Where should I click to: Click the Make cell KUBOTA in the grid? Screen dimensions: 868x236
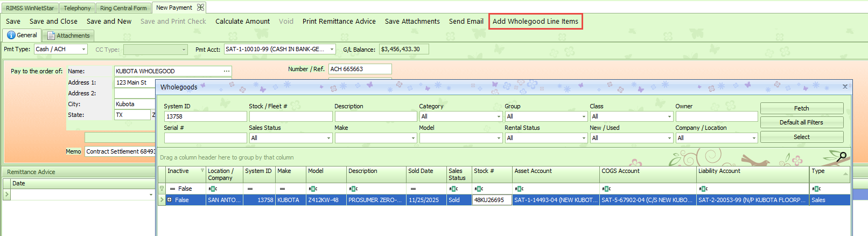(x=291, y=200)
